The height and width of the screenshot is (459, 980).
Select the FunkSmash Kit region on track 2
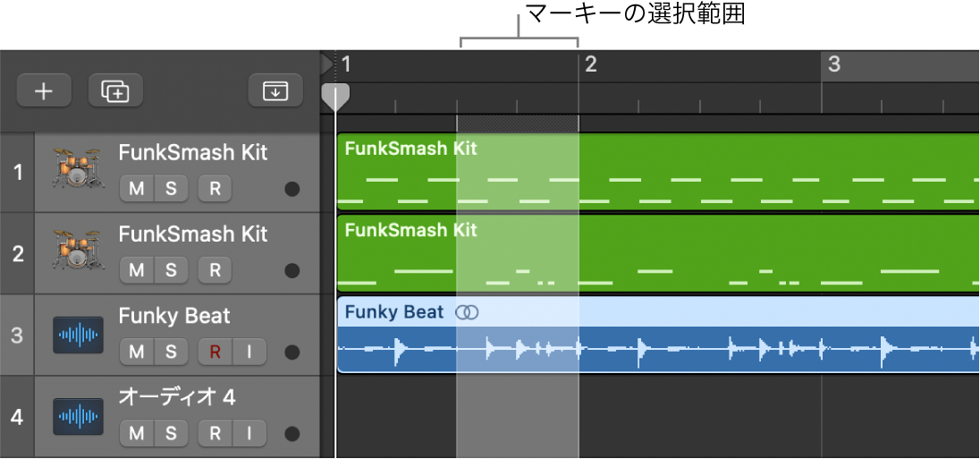click(658, 253)
